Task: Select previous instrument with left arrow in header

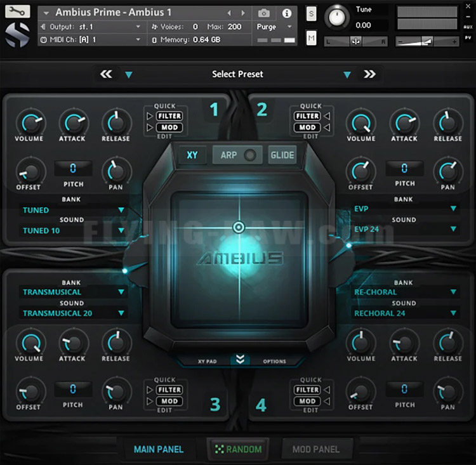Action: tap(229, 13)
